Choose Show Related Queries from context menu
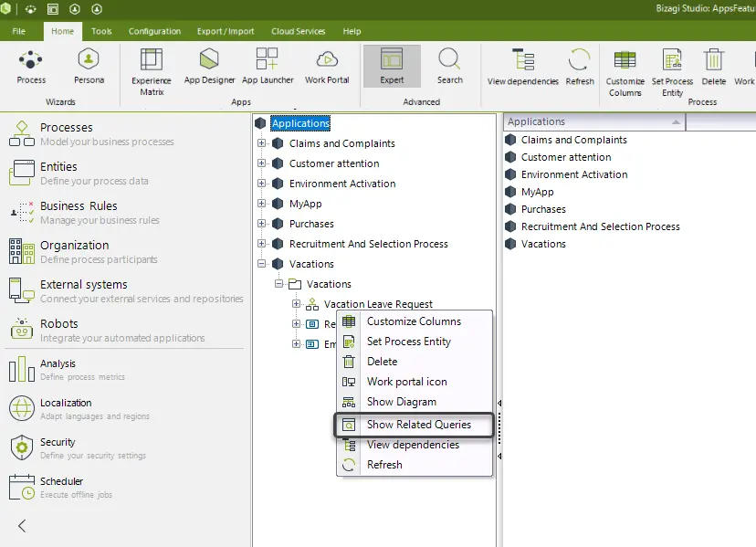Screen dimensions: 756x547 click(415, 425)
